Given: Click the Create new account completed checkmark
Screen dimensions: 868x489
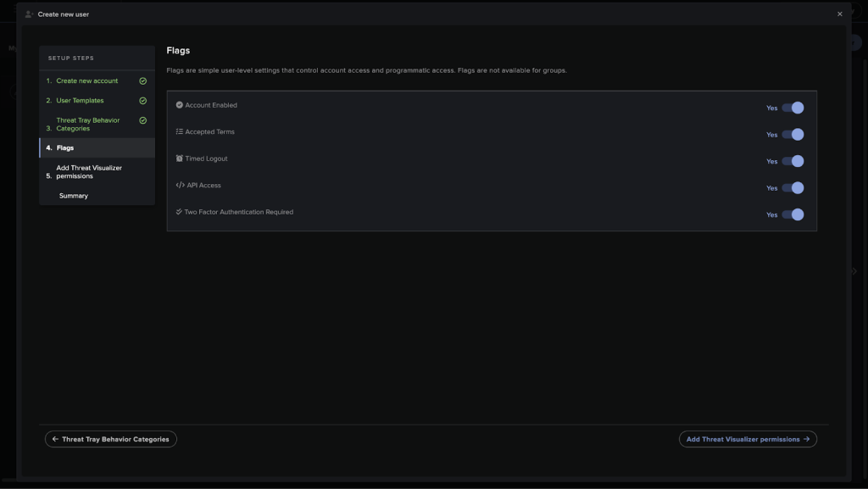Looking at the screenshot, I should click(142, 81).
